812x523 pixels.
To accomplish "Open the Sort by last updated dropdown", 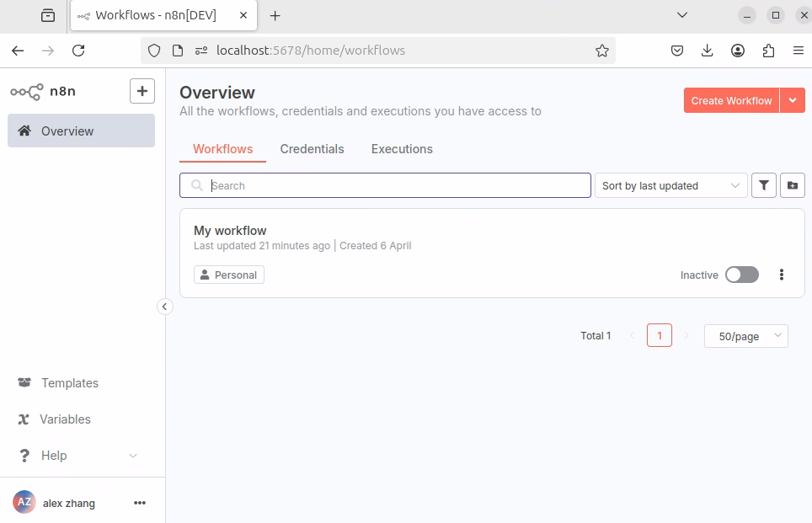I will coord(670,185).
